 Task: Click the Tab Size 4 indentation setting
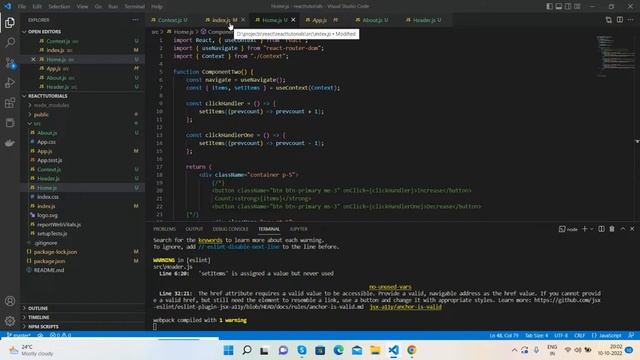click(536, 336)
